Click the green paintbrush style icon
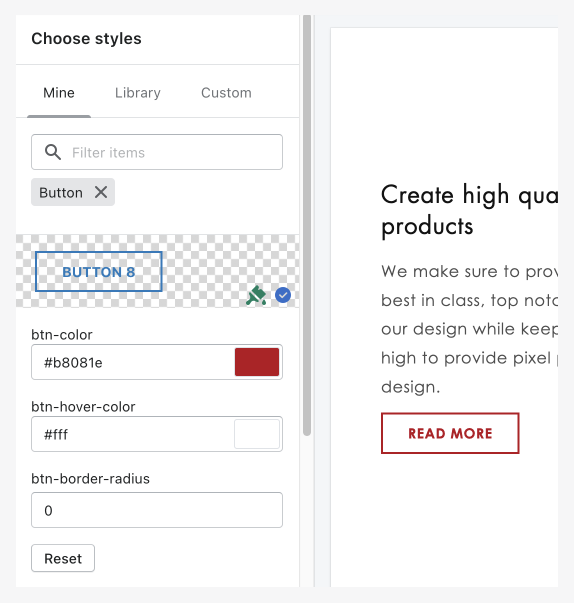 point(256,295)
